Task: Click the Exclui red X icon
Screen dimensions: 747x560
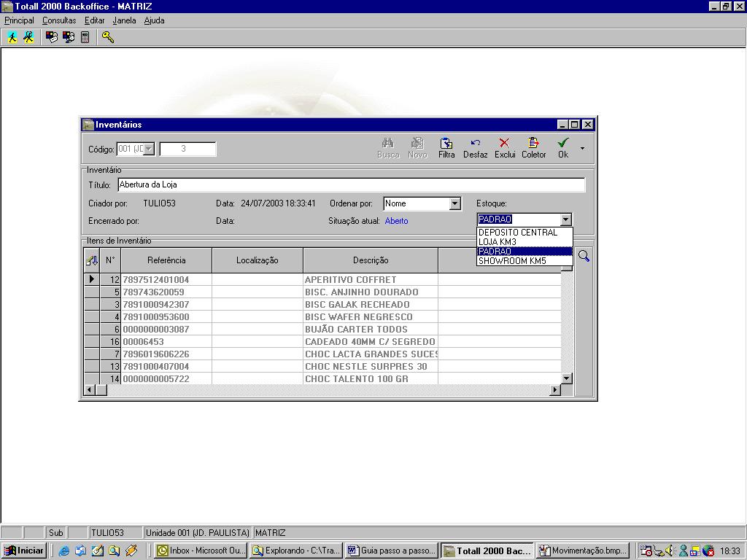Action: (504, 144)
